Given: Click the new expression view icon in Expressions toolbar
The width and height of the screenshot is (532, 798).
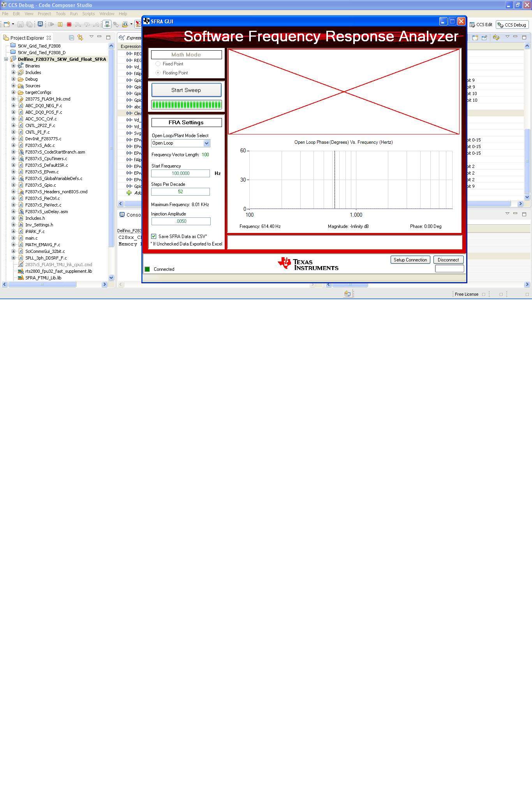Looking at the screenshot, I should [475, 37].
